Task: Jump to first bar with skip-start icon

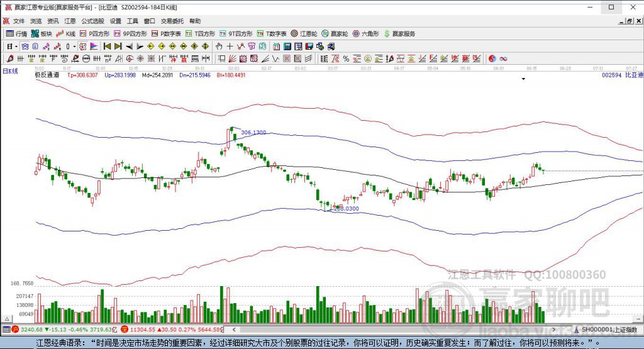Action: coord(107,47)
